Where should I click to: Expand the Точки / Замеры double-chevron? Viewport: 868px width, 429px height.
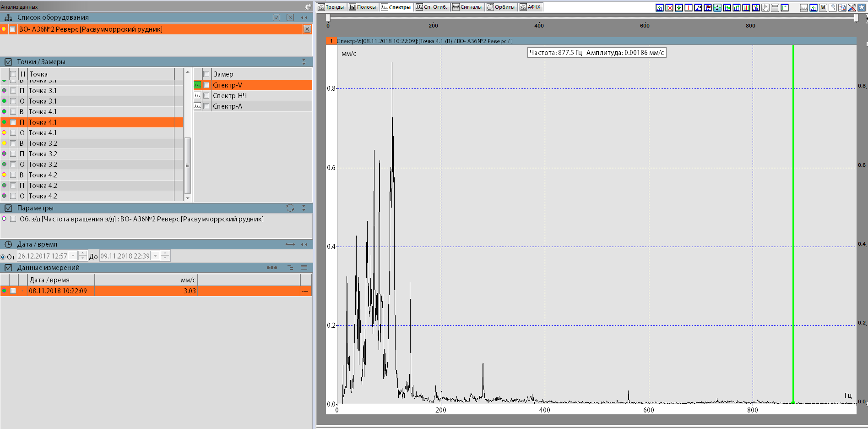(304, 62)
